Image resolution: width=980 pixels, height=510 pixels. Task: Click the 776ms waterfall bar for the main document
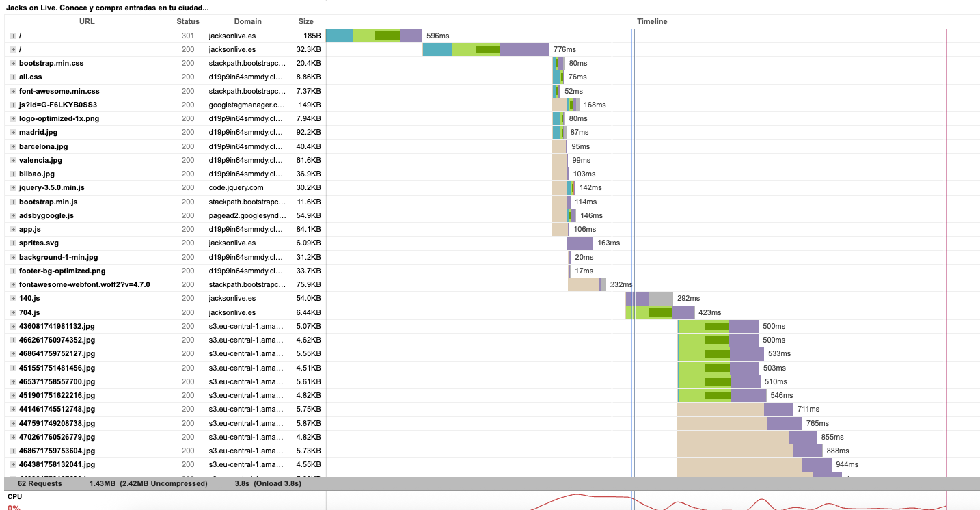point(485,49)
